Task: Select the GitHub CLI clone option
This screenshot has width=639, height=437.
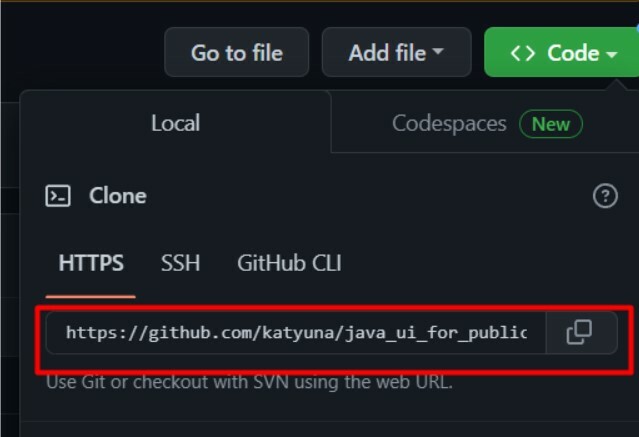Action: [x=289, y=263]
